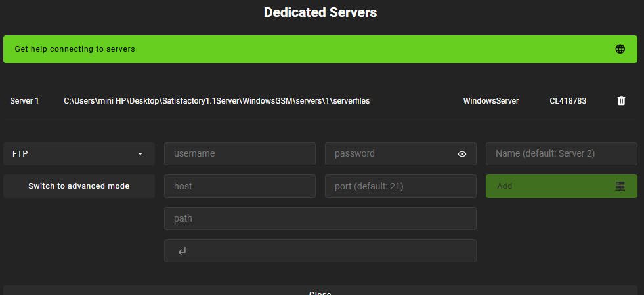This screenshot has width=644, height=295.
Task: Focus the path input field
Action: click(320, 219)
